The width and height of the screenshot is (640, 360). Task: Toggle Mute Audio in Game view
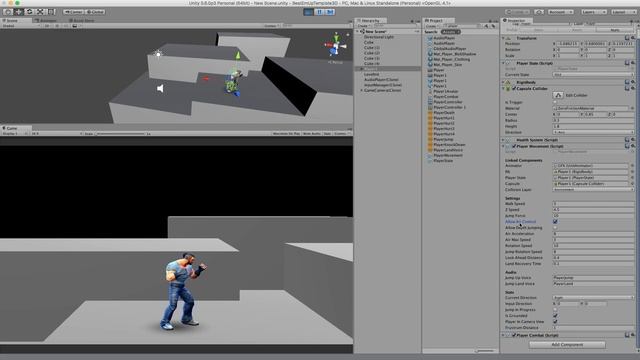(x=312, y=133)
